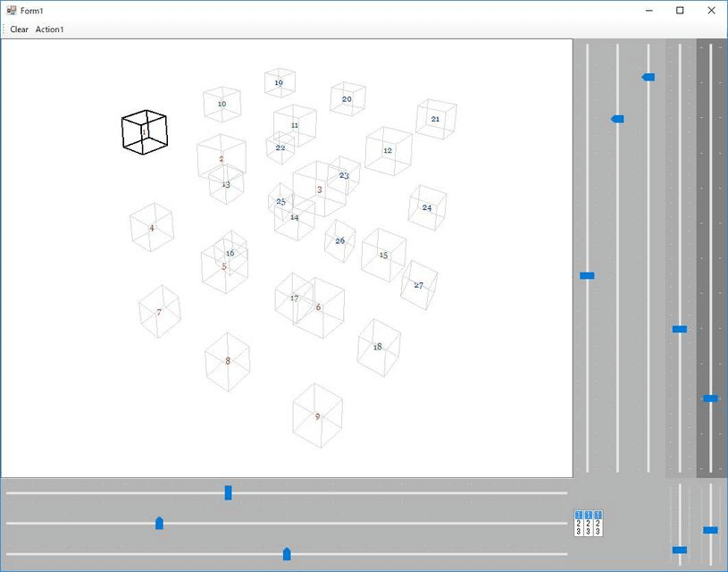Click the cube labeled 20

[347, 99]
